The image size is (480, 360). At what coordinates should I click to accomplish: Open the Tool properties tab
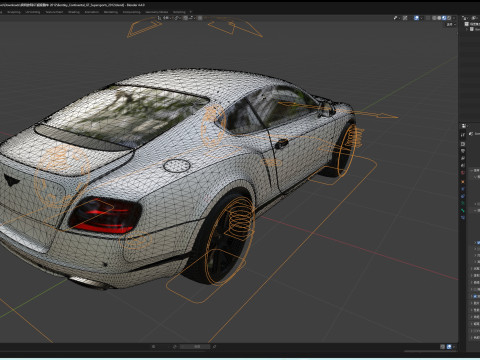(x=463, y=135)
